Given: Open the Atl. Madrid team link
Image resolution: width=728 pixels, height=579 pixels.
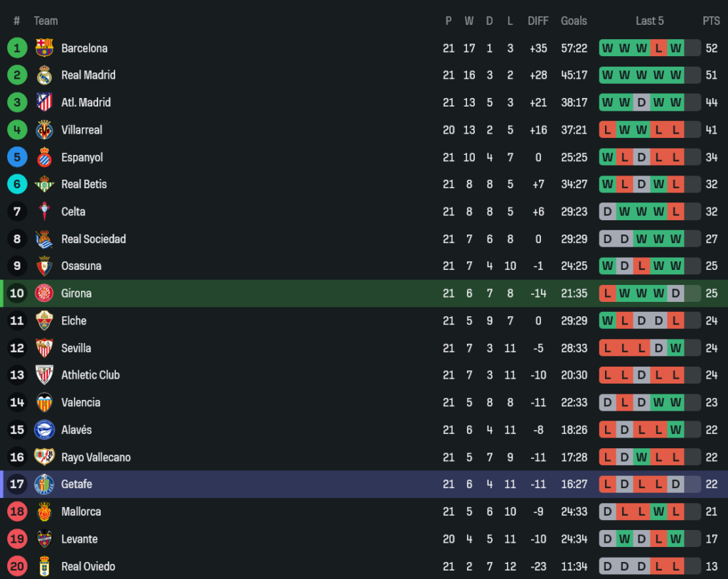Looking at the screenshot, I should coord(86,102).
